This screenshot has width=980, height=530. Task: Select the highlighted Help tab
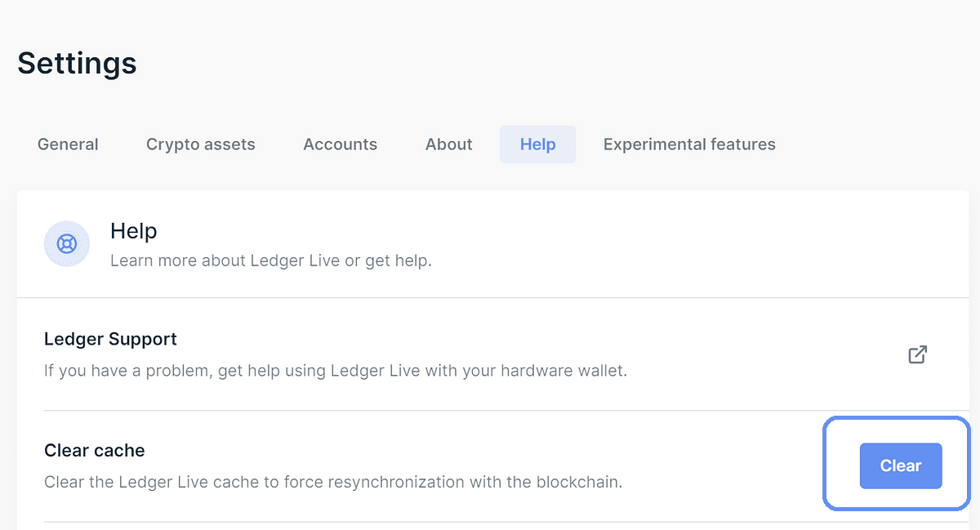[537, 145]
